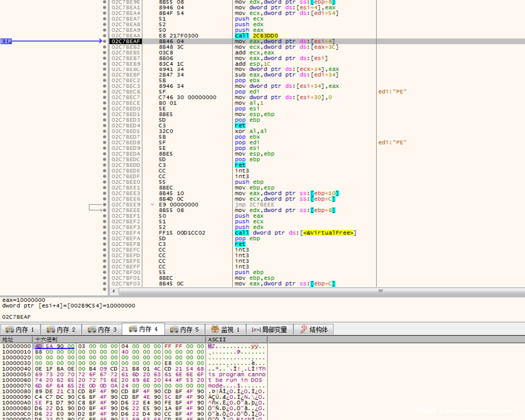The image size is (525, 420).
Task: Open the 监视 1 watch tab icon
Action: (215, 330)
